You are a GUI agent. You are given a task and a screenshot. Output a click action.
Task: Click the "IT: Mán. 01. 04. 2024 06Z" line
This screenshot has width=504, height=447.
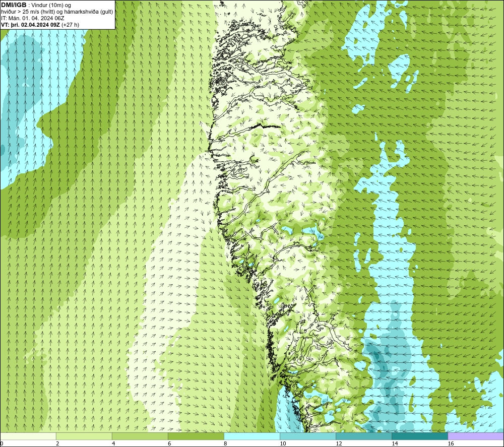(x=32, y=18)
